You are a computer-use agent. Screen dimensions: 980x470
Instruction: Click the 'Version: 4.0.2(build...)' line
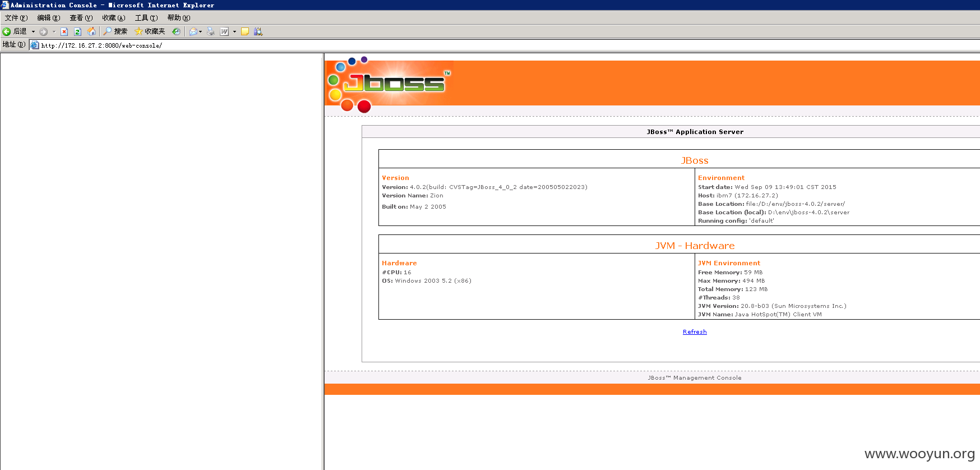[x=484, y=187]
